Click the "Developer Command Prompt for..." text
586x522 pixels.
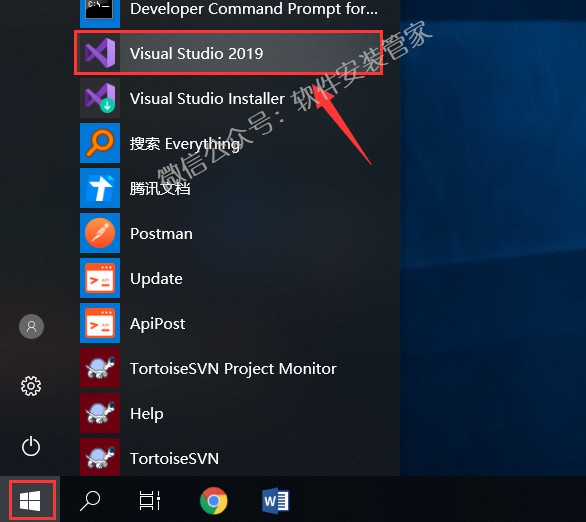pyautogui.click(x=254, y=9)
